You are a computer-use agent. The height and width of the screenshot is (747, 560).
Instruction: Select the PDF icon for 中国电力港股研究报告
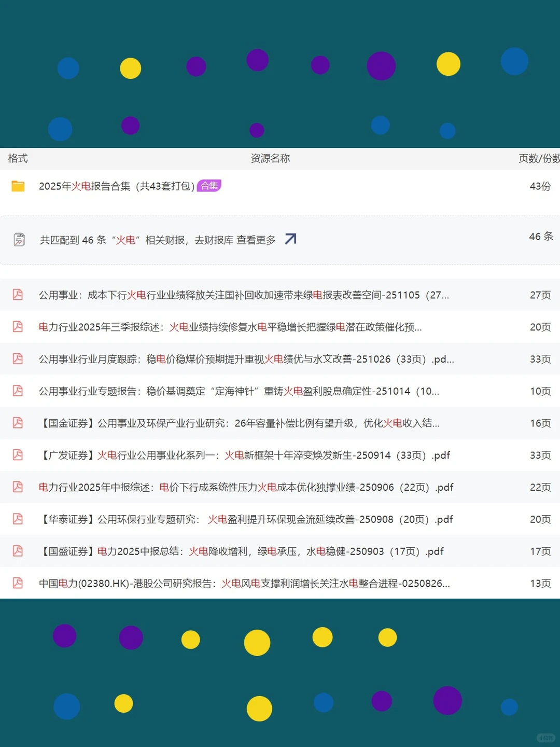17,583
